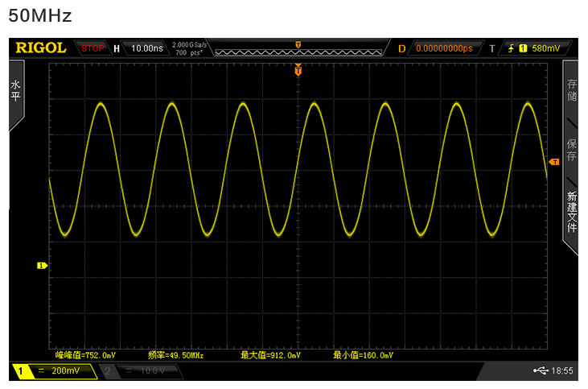Viewport: 588px width, 389px height.
Task: Click the waveform memory overview bar
Action: pos(298,48)
